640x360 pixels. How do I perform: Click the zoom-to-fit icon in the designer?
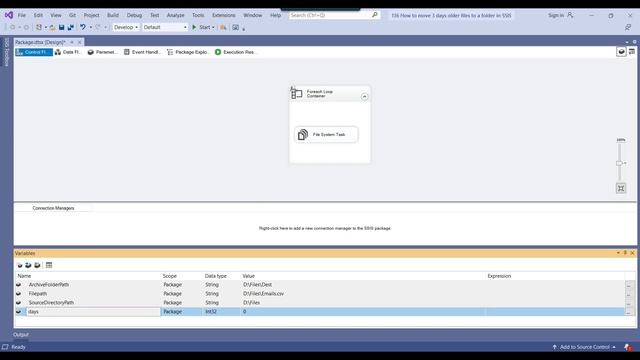621,188
